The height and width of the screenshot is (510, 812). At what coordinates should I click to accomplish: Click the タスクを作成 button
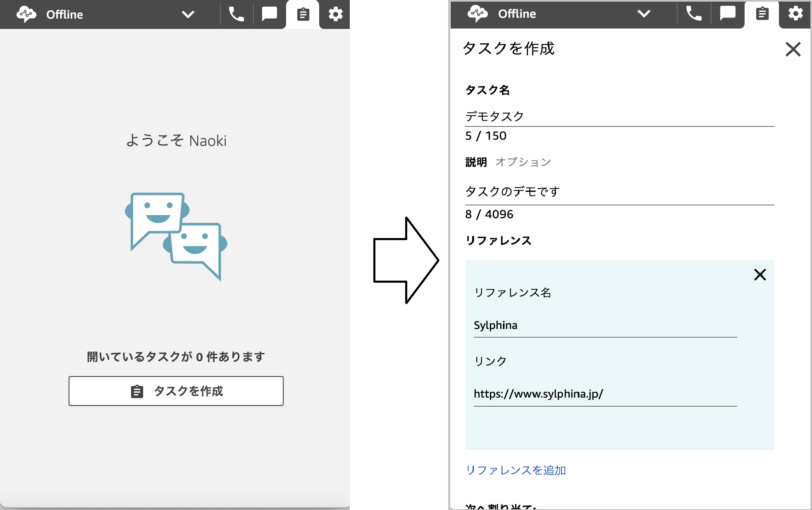tap(176, 391)
